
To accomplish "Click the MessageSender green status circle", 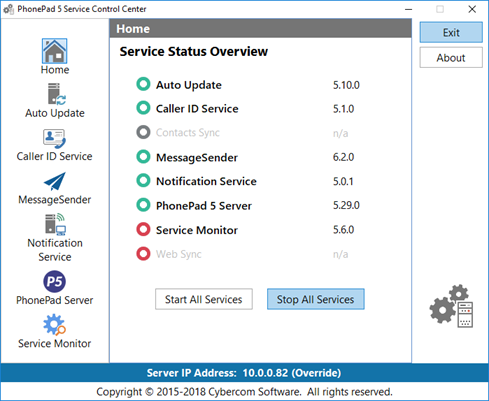I will [x=143, y=157].
